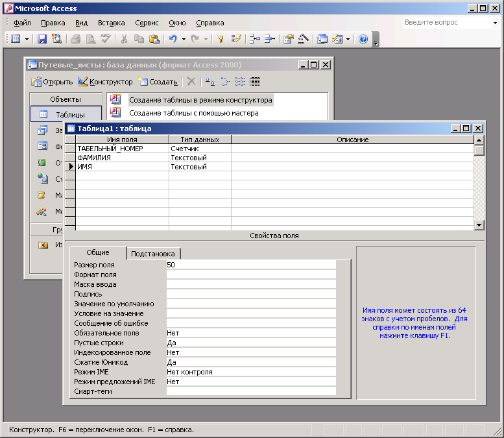Image resolution: width=504 pixels, height=438 pixels.
Task: Switch to the Общие tab
Action: (x=98, y=253)
